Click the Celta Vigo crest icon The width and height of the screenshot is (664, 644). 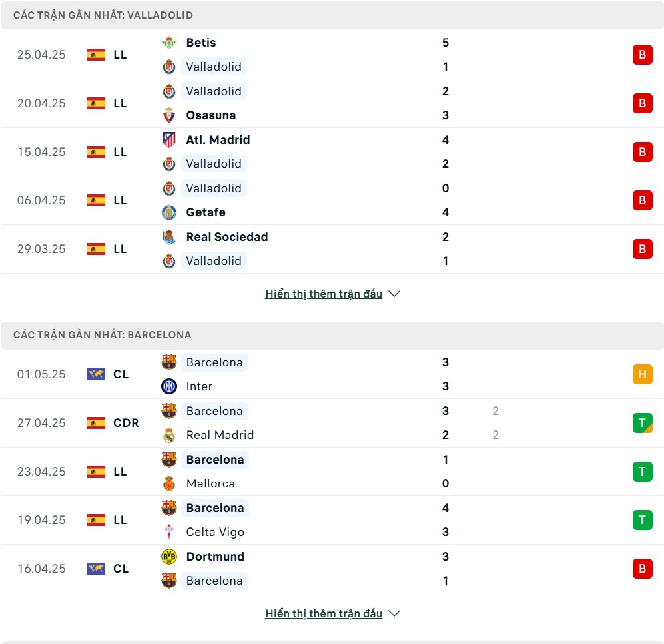169,532
